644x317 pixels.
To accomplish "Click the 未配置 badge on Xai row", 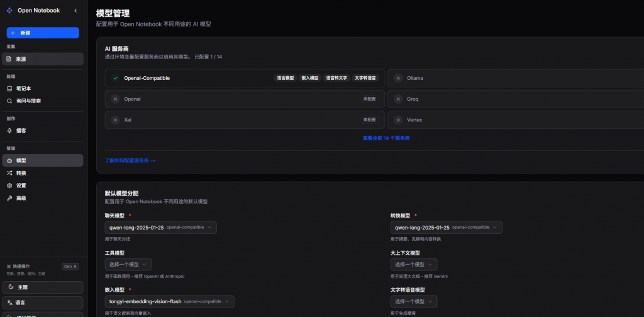I will [369, 120].
